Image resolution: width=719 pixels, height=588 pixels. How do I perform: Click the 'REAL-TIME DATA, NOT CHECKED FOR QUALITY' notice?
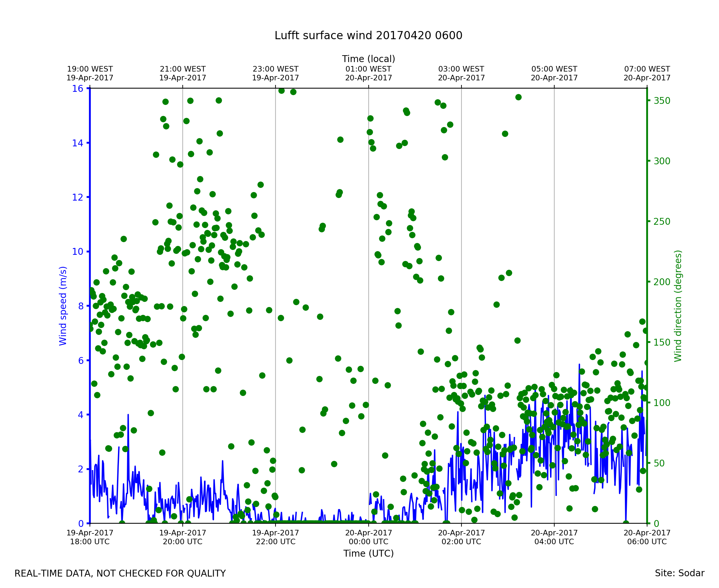[x=120, y=573]
